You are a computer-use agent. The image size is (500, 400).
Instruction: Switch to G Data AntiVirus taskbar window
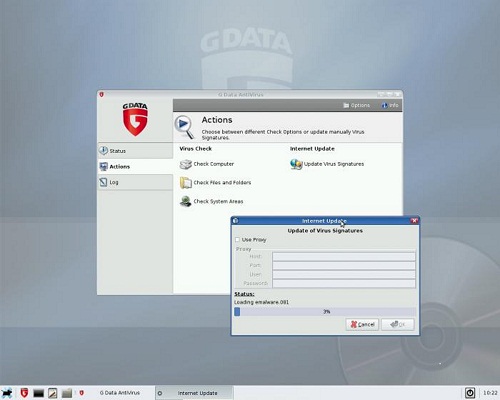(x=115, y=393)
